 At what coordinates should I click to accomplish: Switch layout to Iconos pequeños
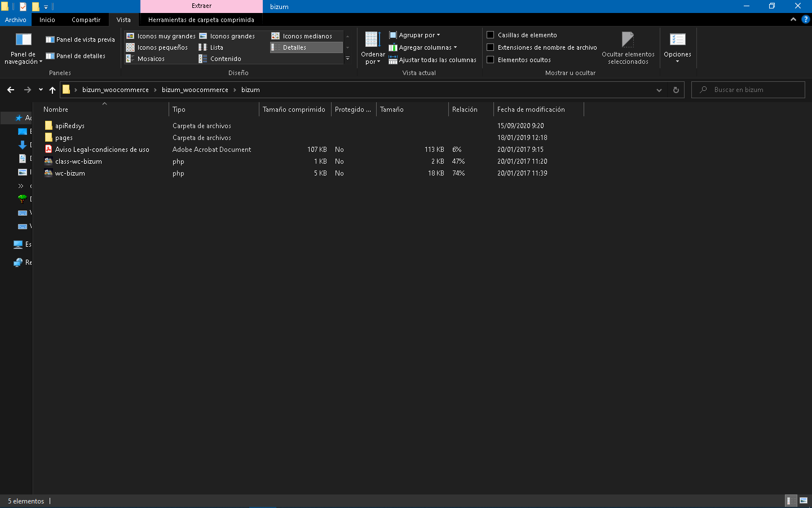click(x=157, y=47)
